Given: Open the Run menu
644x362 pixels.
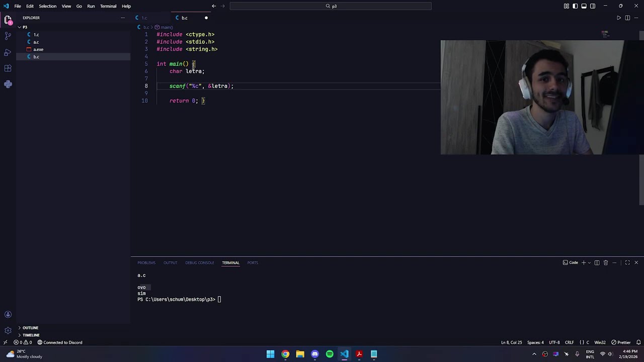Looking at the screenshot, I should pos(91,6).
